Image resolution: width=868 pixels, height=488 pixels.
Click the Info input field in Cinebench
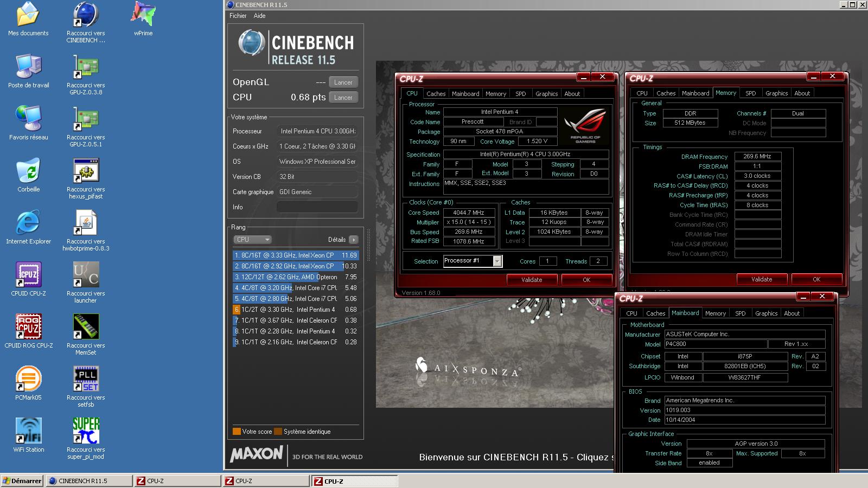pos(317,207)
